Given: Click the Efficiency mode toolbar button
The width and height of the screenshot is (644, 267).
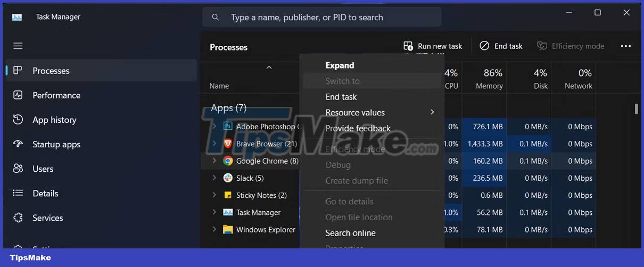Looking at the screenshot, I should tap(570, 46).
